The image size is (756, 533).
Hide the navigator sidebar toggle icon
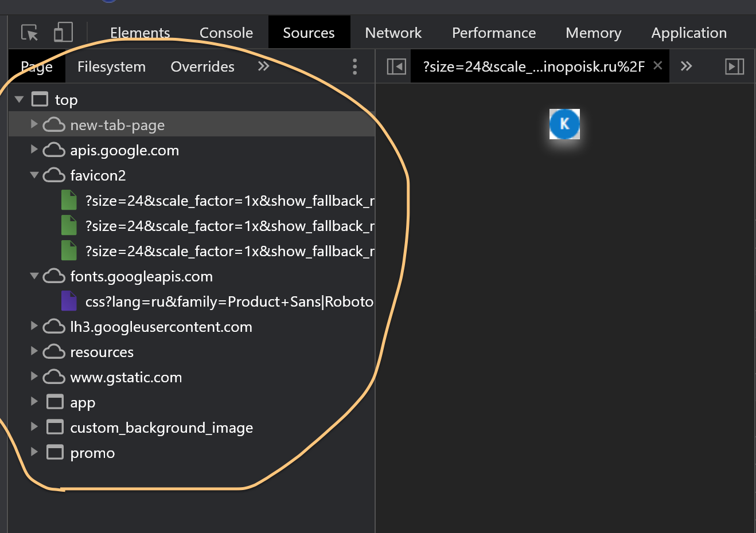coord(396,66)
